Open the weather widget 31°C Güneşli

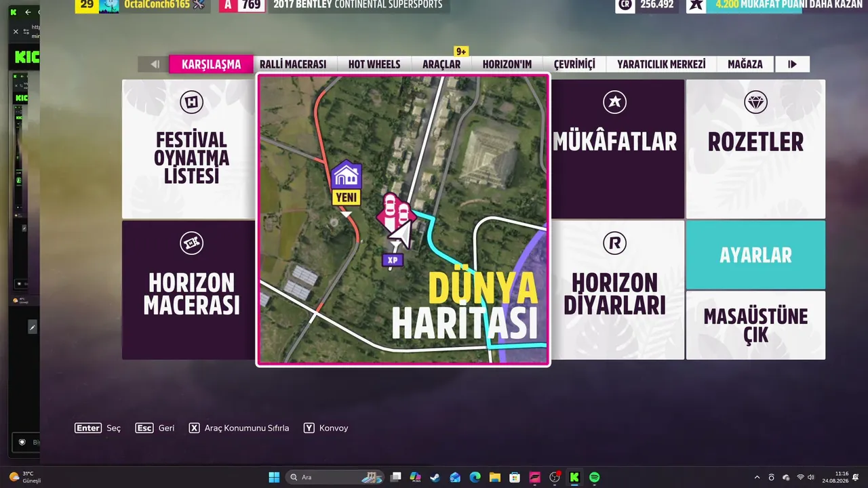click(25, 477)
